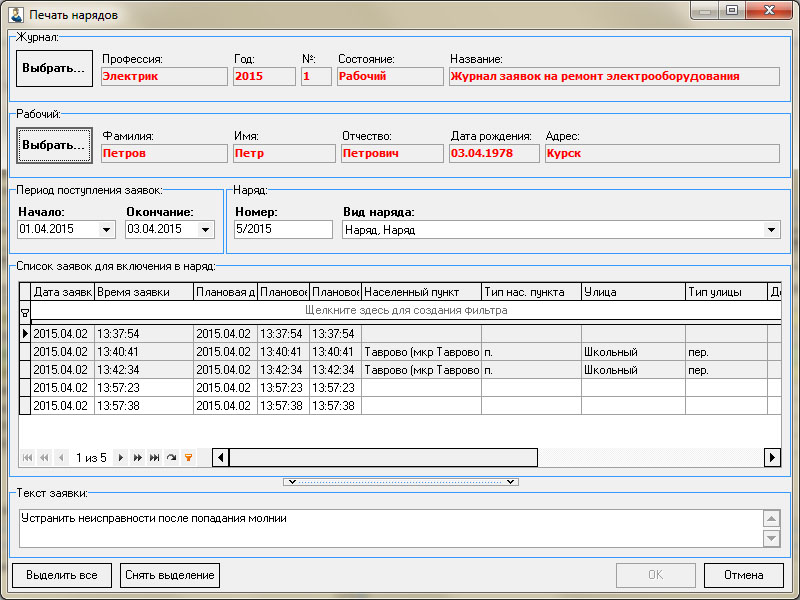
Task: Click the filter row funnel icon in grid
Action: click(25, 312)
